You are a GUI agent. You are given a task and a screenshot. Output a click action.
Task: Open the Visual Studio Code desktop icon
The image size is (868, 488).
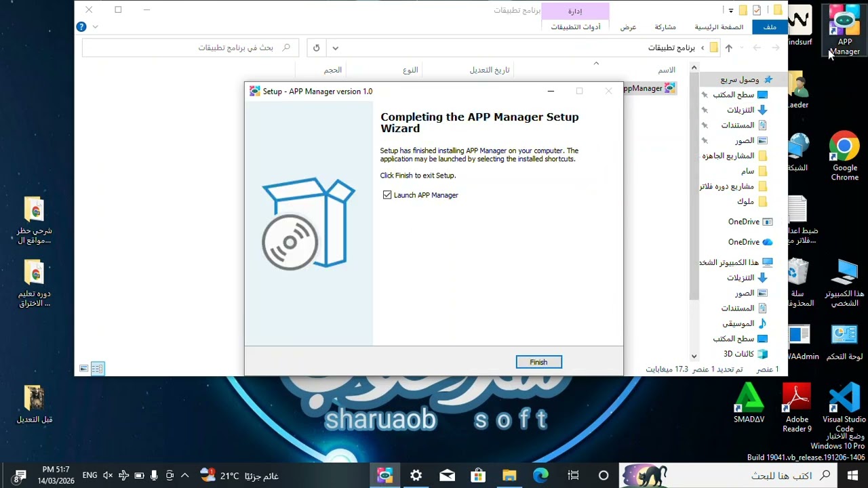(844, 407)
